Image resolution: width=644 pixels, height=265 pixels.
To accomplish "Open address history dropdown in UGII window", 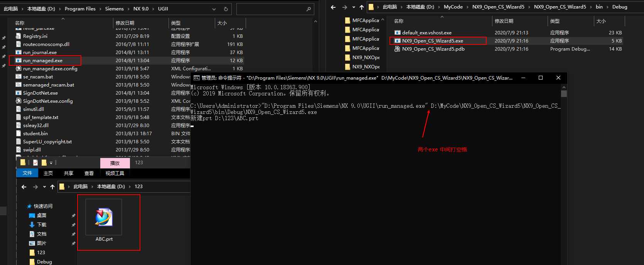I will 214,9.
